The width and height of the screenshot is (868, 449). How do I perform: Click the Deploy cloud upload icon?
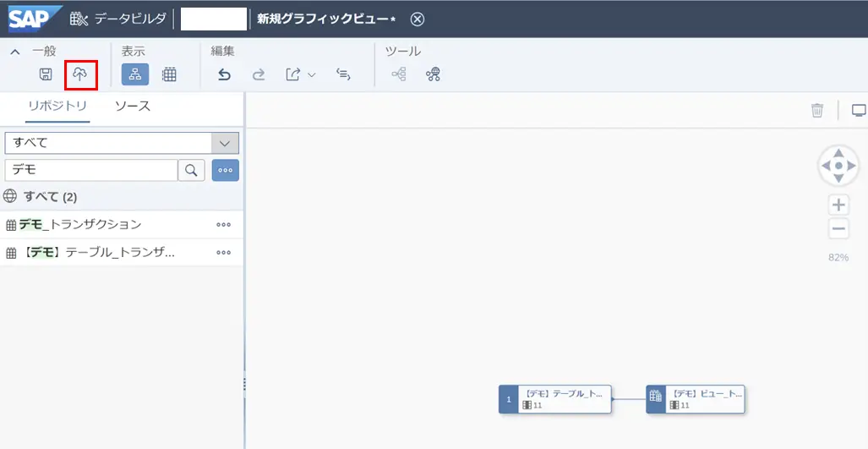(x=81, y=74)
